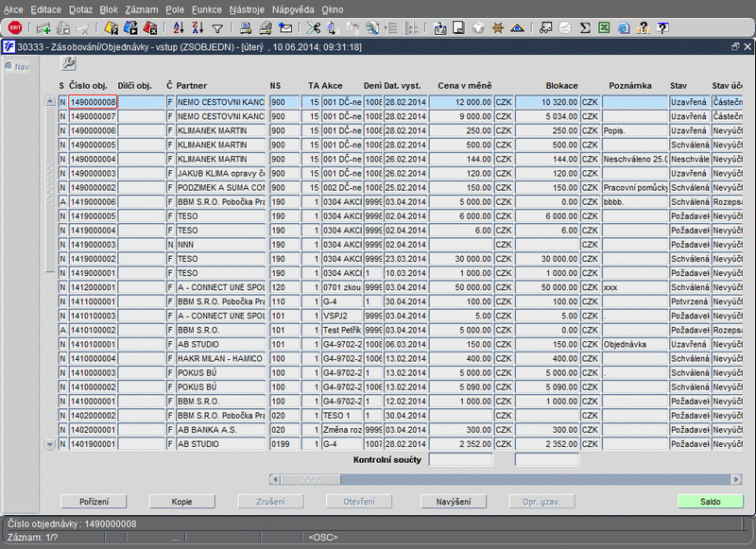Open the Akce menu
Viewport: 756px width, 549px height.
13,9
